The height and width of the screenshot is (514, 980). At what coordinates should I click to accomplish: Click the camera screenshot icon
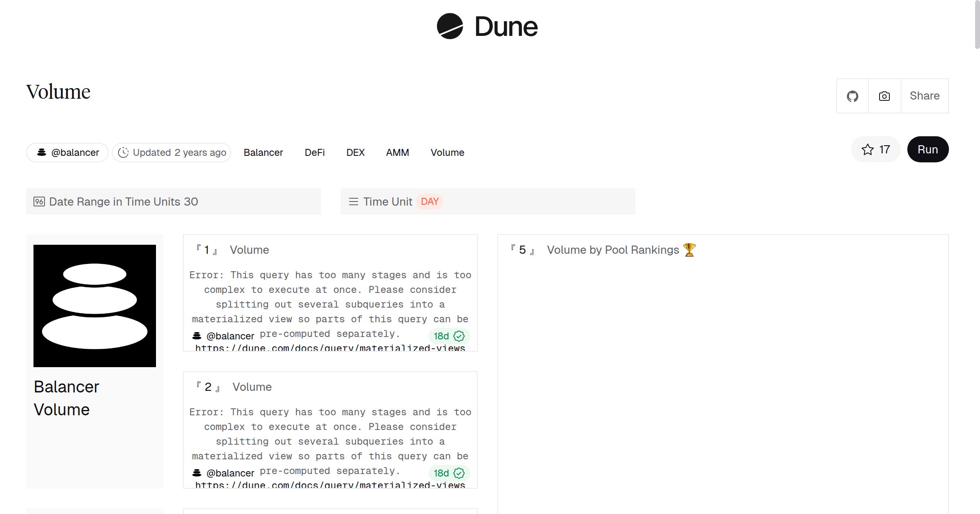(x=884, y=96)
